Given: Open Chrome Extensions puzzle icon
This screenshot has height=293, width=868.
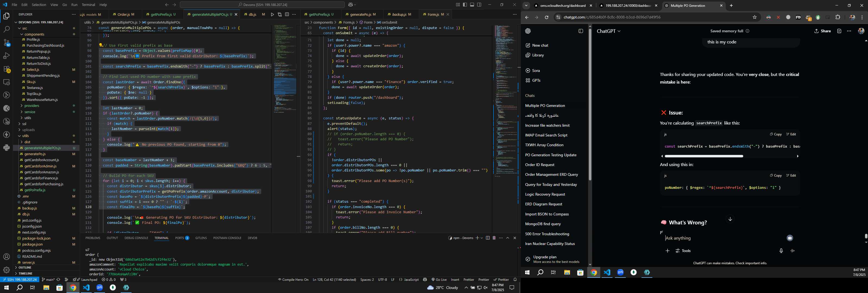Looking at the screenshot, I should [838, 17].
